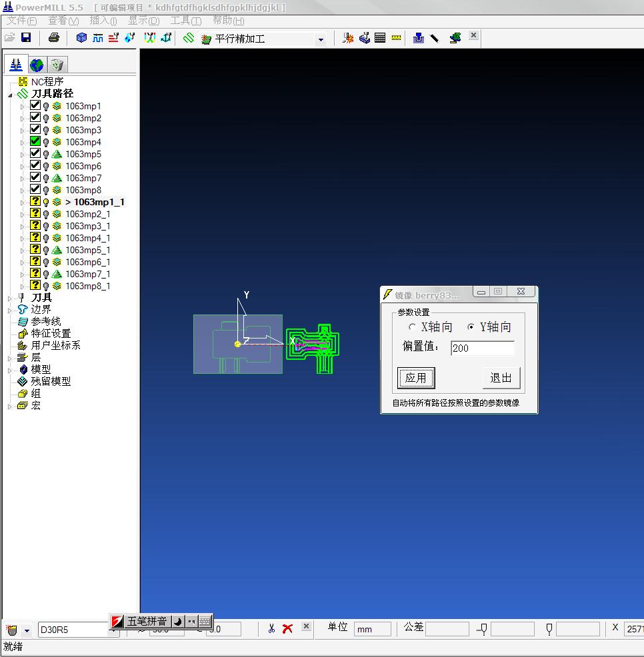Click the red X delete icon
The height and width of the screenshot is (657, 644).
coord(287,628)
